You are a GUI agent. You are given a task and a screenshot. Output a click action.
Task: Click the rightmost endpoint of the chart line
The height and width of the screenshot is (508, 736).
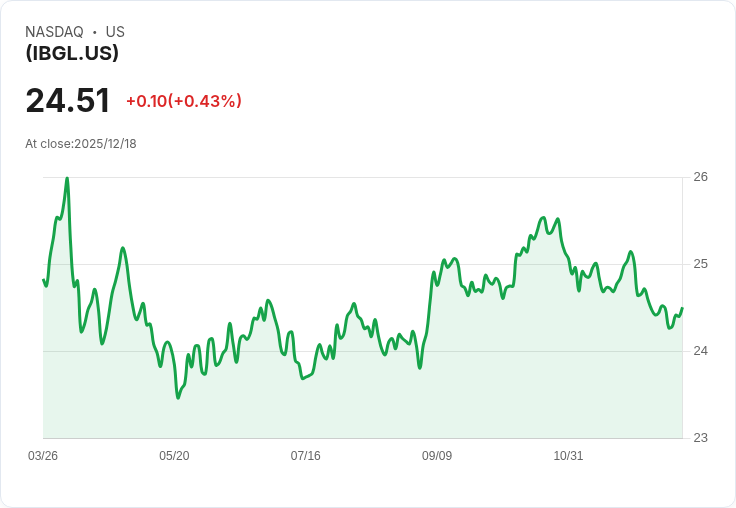point(682,308)
